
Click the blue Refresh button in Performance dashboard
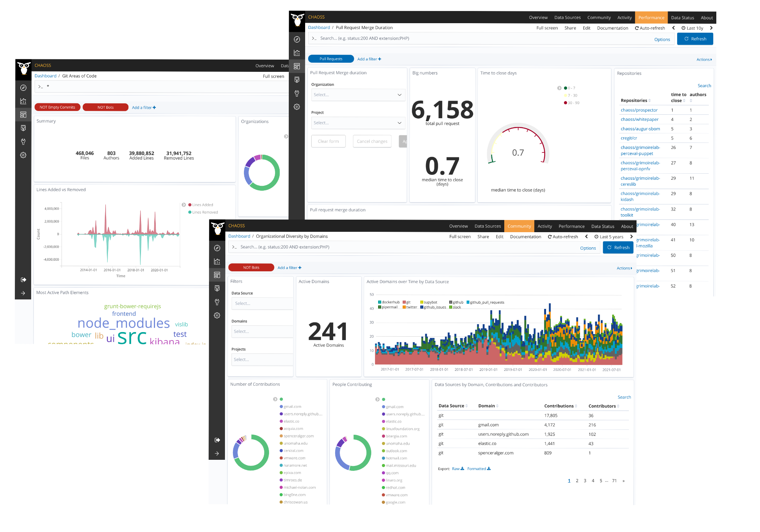(x=695, y=39)
